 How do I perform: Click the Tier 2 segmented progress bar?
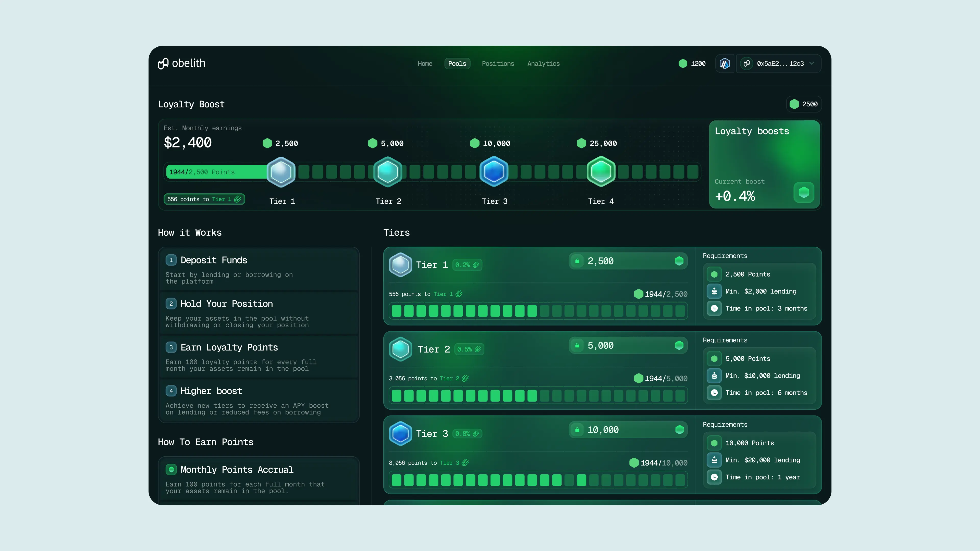coord(538,395)
